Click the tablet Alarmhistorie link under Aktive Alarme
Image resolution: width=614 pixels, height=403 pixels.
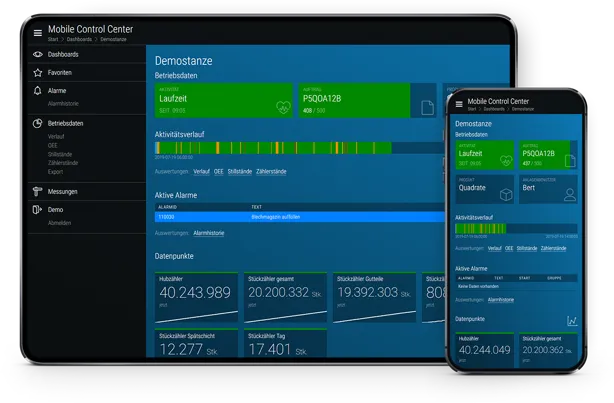pos(209,233)
